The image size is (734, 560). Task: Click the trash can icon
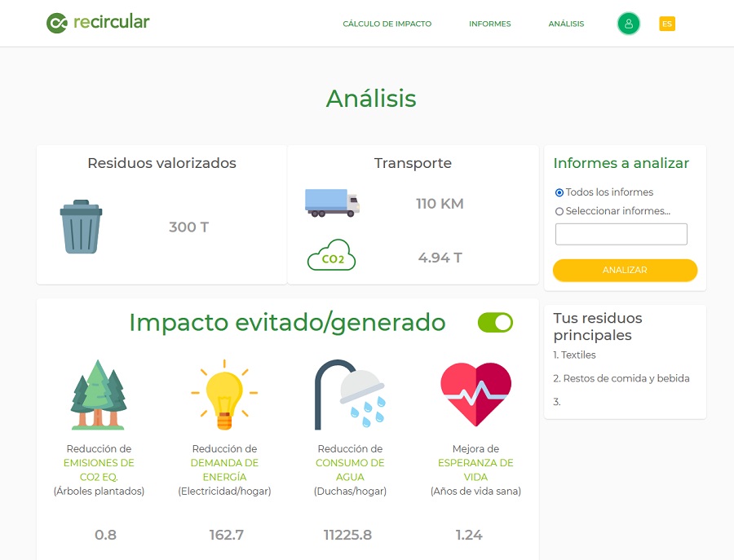click(x=81, y=227)
